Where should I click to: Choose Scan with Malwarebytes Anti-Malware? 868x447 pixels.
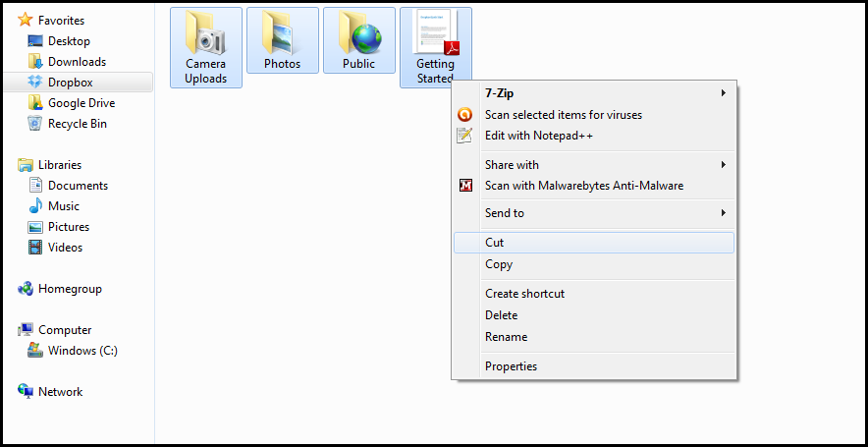click(593, 186)
